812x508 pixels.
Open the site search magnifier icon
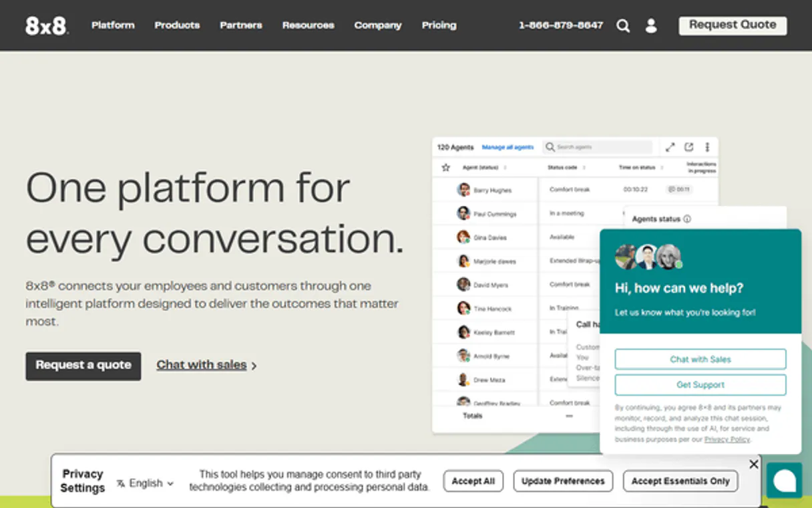pos(623,26)
